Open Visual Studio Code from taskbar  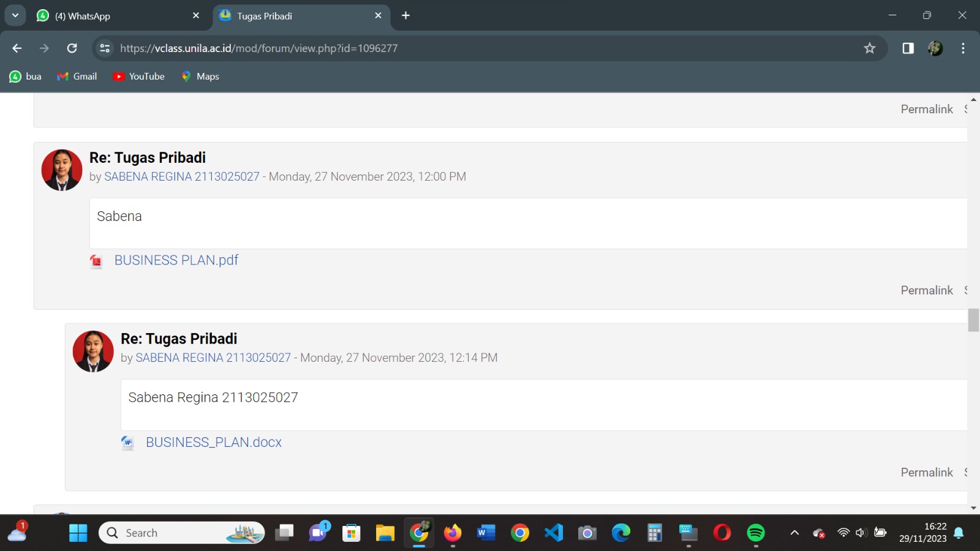tap(554, 533)
